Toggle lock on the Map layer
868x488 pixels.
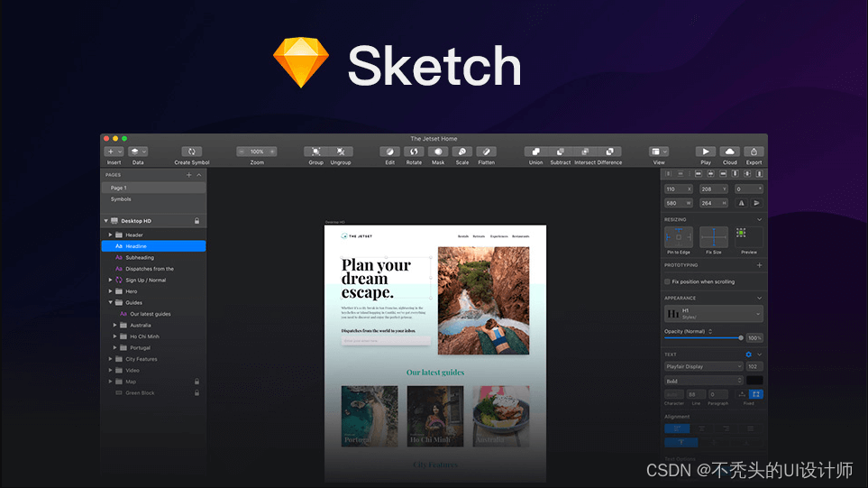(x=196, y=382)
